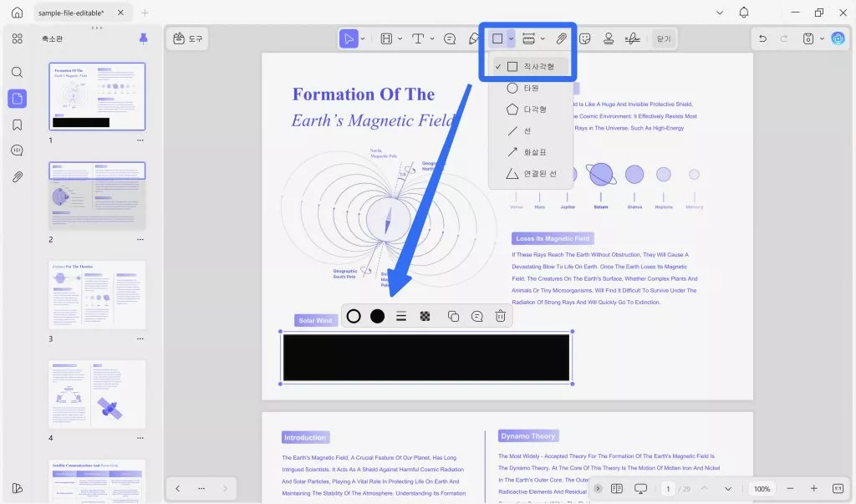The width and height of the screenshot is (856, 504).
Task: Select 다각형 polygon from shape menu
Action: [531, 109]
